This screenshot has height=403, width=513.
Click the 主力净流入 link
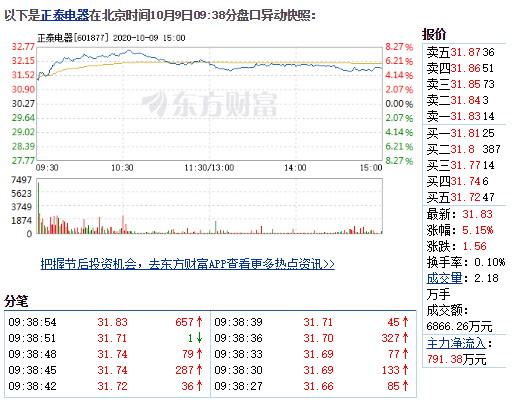456,343
